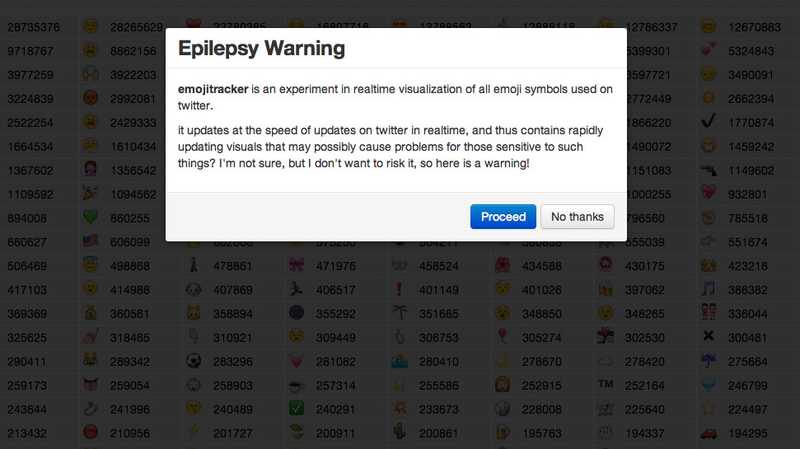Click the bold emojitracker name in dialog
This screenshot has height=449, width=800.
213,89
